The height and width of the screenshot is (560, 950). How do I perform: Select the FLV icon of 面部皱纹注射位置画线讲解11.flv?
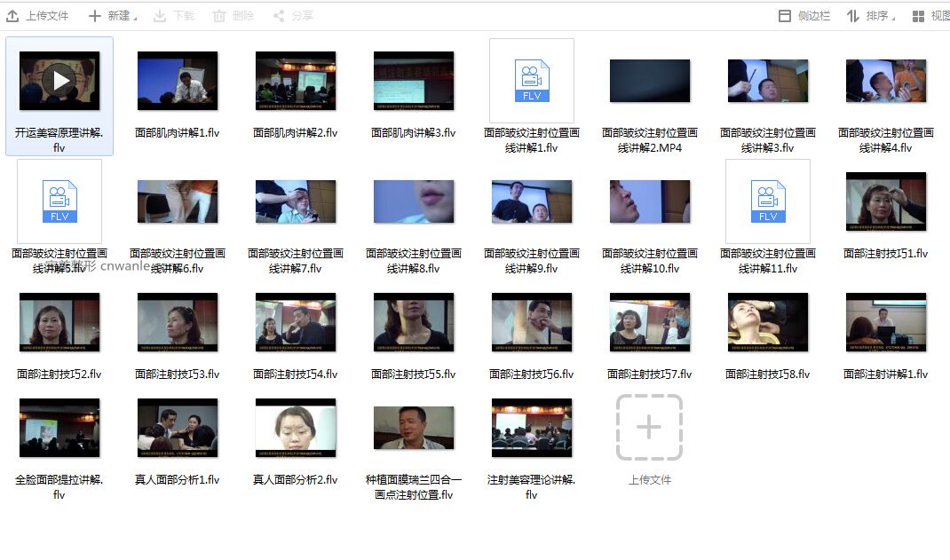click(x=768, y=201)
